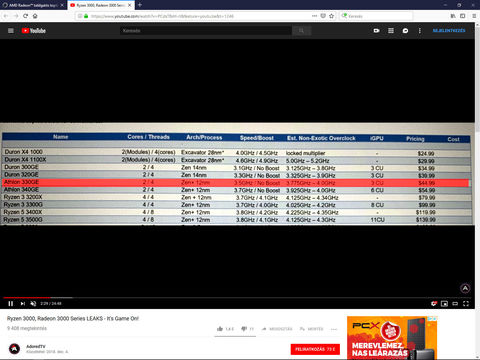
Task: Go to the YouTube home logo
Action: (x=34, y=31)
